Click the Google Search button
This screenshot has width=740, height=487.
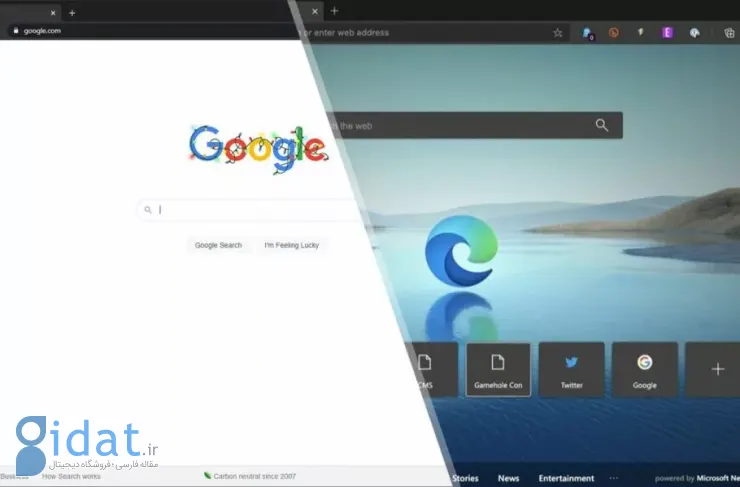coord(218,245)
